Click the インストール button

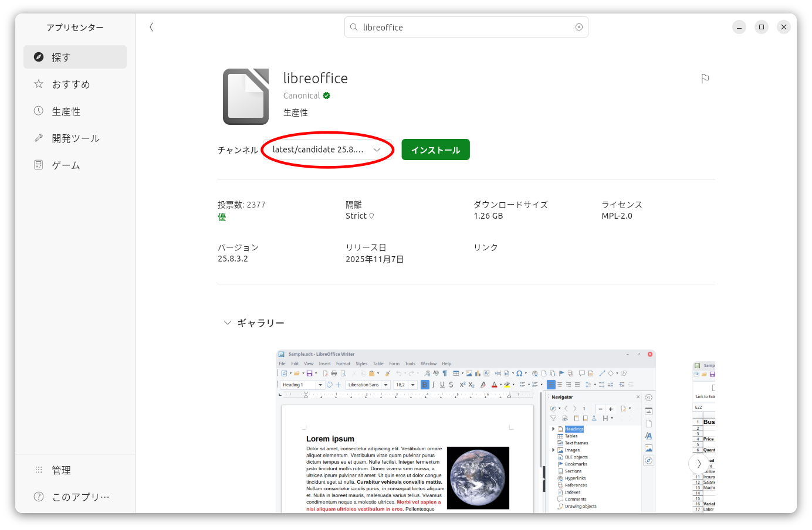click(x=435, y=150)
